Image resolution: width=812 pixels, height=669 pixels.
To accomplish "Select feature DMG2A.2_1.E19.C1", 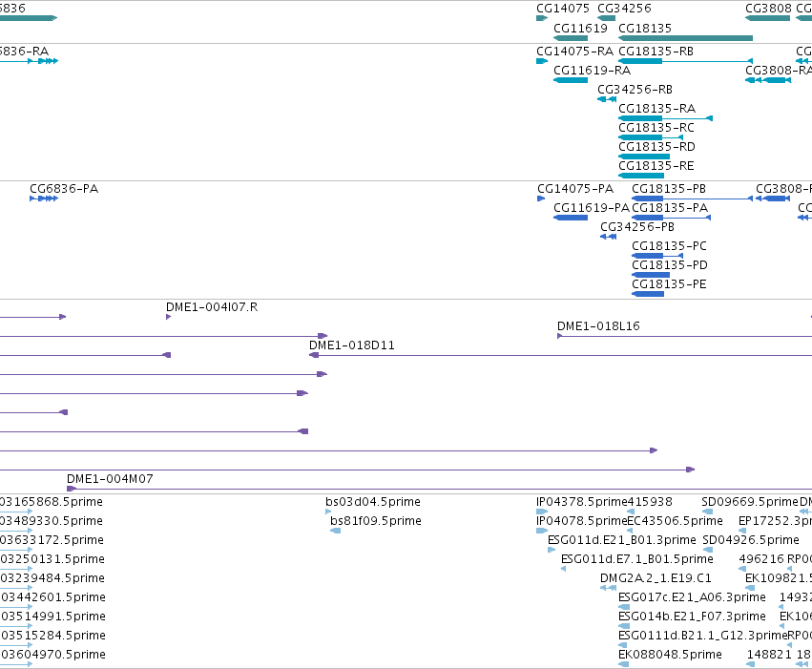I will [656, 579].
